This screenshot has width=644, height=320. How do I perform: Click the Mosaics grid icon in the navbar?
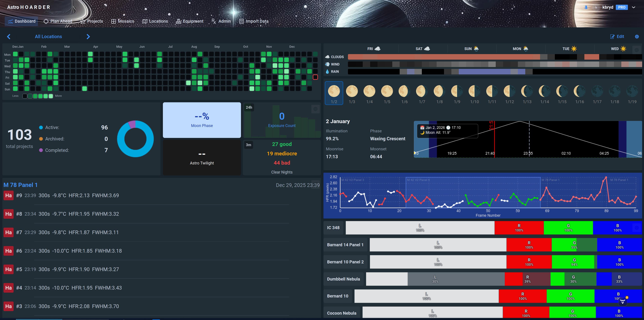point(114,21)
